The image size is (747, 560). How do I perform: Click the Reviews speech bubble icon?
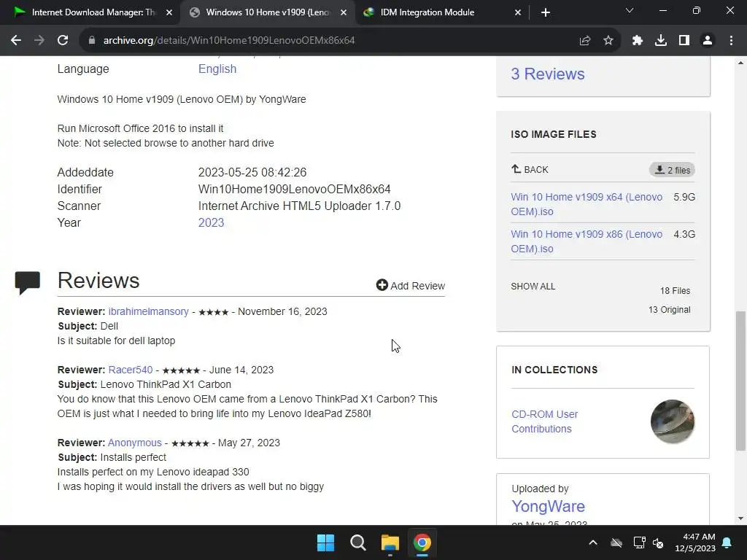pos(28,283)
